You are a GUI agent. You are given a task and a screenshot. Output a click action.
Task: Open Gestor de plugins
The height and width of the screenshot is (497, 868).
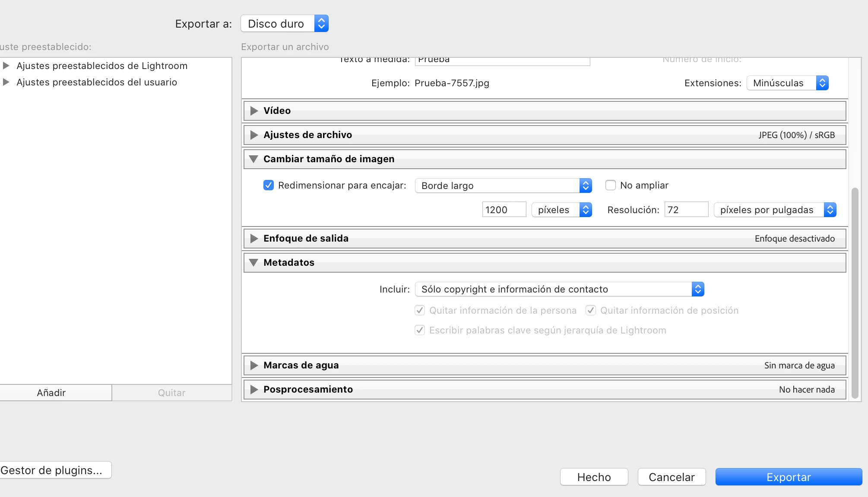[x=53, y=470]
